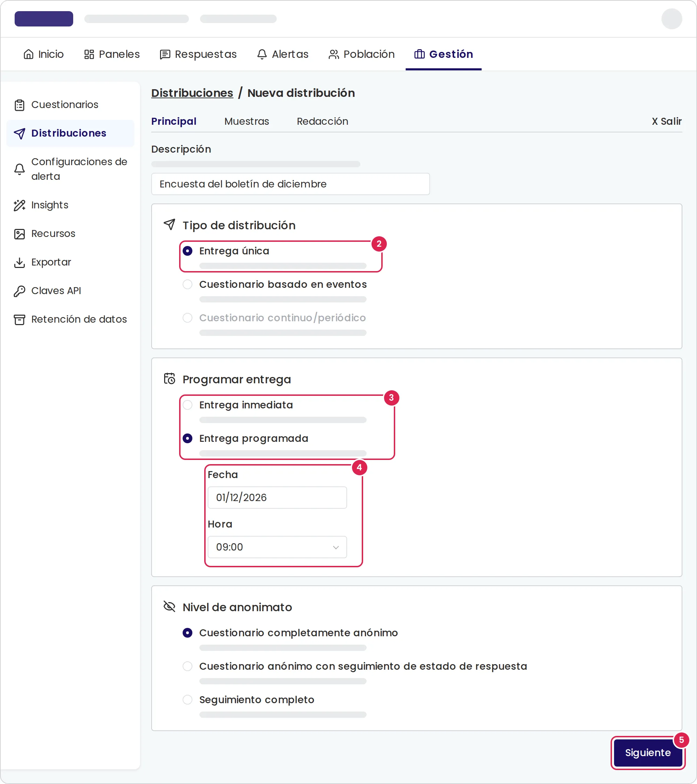Viewport: 697px width, 784px height.
Task: Click the Siguiente button
Action: pos(648,753)
